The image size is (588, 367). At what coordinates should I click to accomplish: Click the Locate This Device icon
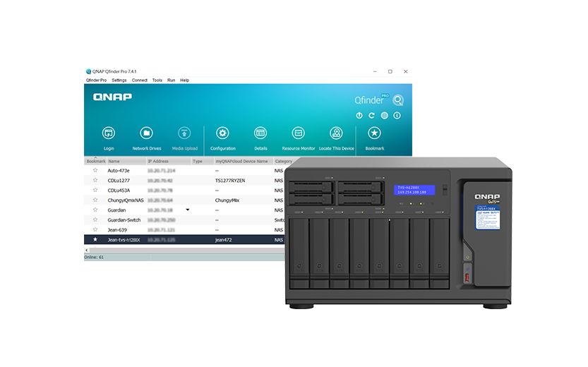336,133
